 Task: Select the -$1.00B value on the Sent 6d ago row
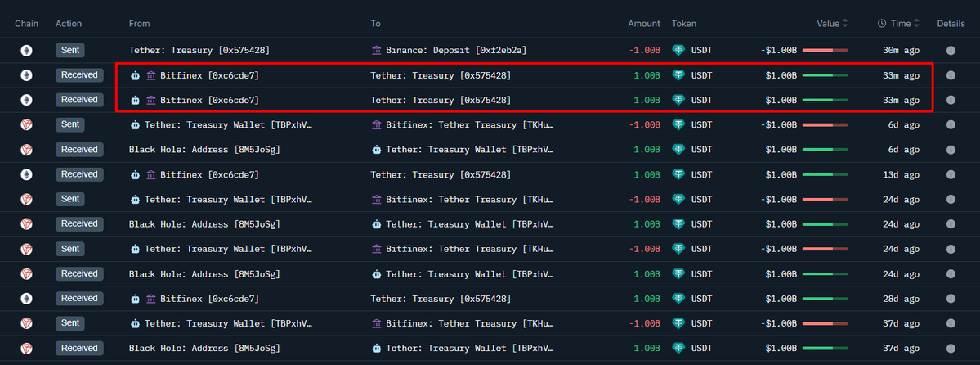[x=778, y=124]
